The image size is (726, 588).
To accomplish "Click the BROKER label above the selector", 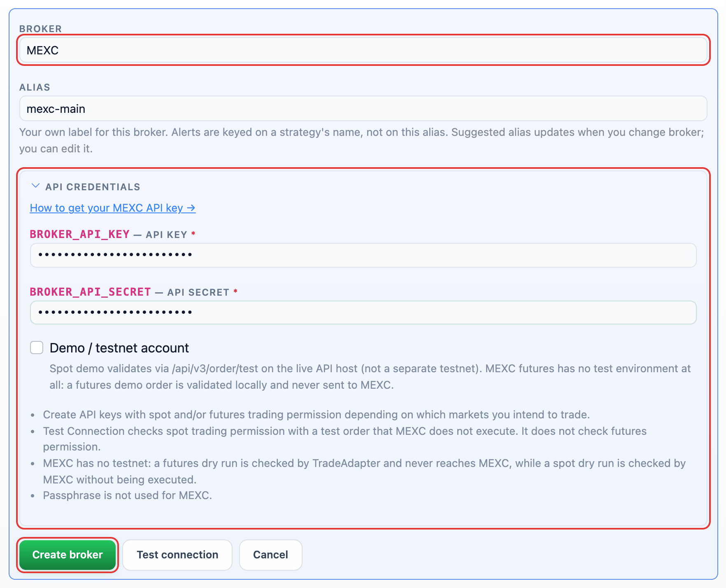I will pos(40,29).
